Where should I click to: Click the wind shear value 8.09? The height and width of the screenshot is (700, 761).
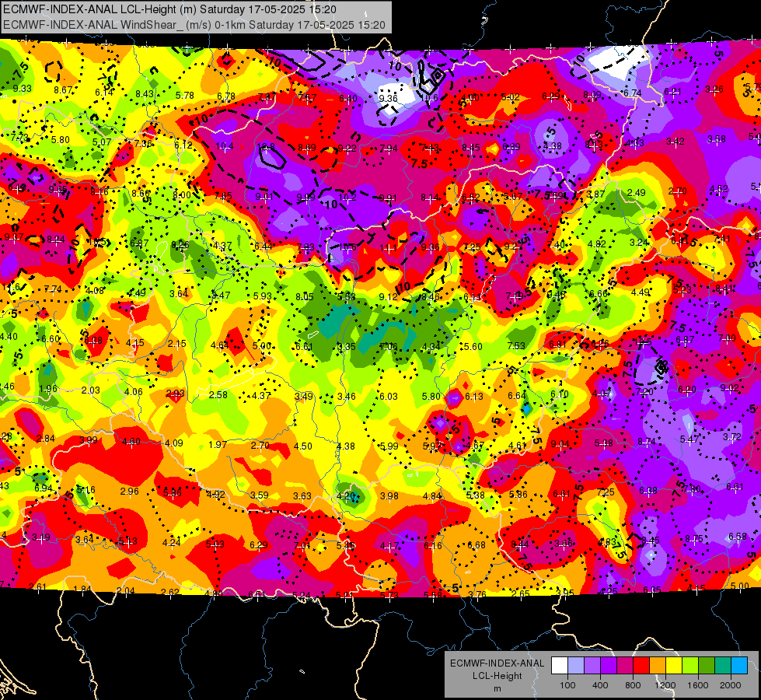tap(592, 94)
